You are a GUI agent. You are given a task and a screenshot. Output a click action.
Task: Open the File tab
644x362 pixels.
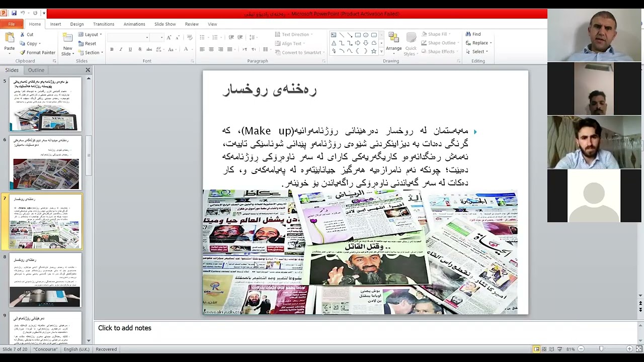click(11, 24)
